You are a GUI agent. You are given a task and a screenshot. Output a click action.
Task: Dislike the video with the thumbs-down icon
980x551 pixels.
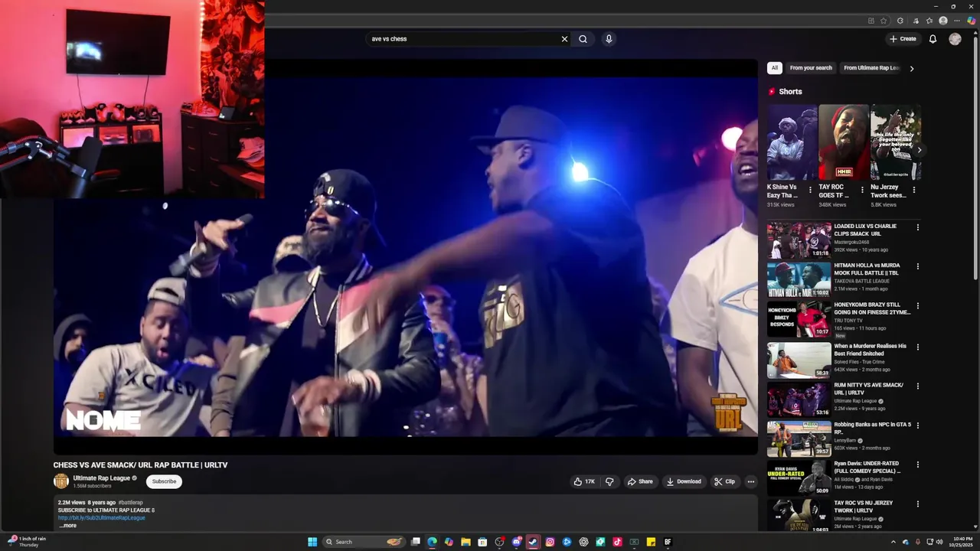coord(609,481)
